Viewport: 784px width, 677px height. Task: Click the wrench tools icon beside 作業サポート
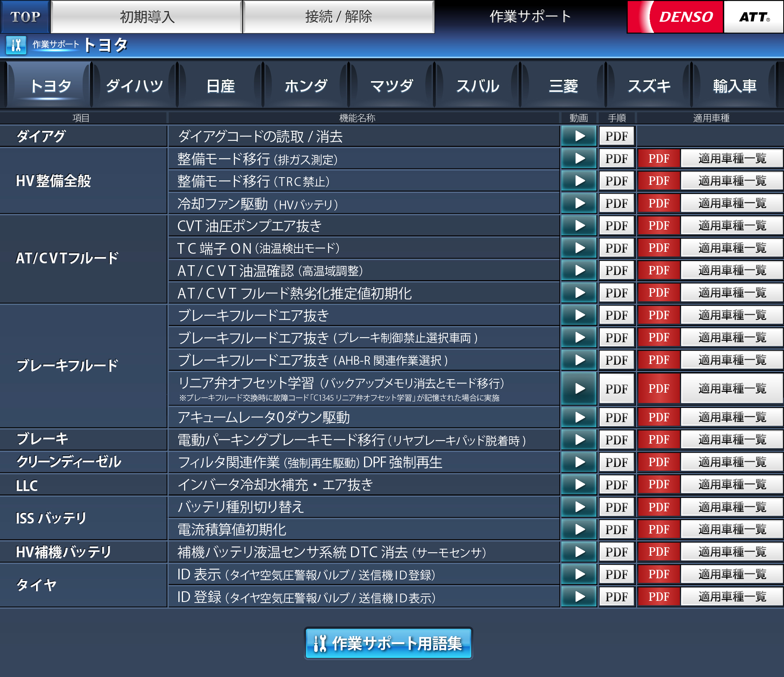pyautogui.click(x=16, y=45)
